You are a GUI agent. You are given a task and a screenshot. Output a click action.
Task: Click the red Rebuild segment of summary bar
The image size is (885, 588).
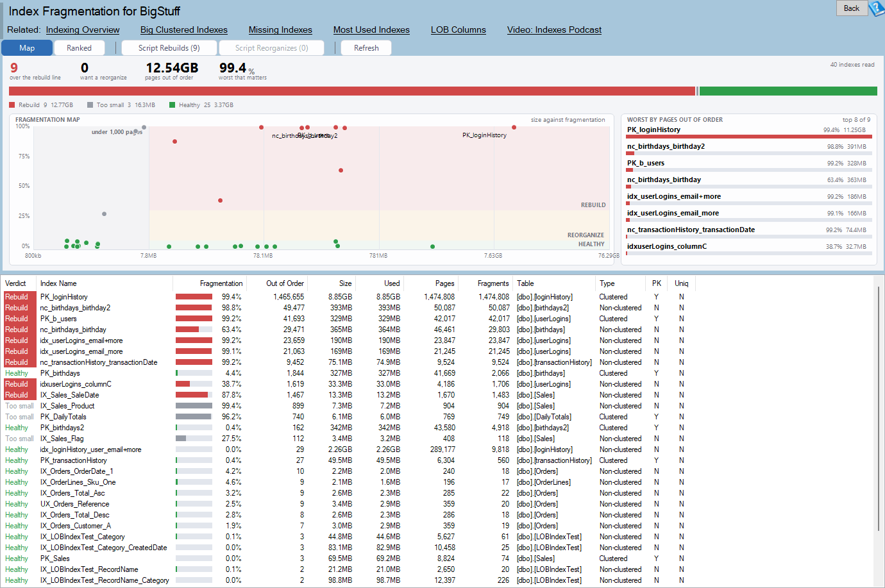click(352, 91)
